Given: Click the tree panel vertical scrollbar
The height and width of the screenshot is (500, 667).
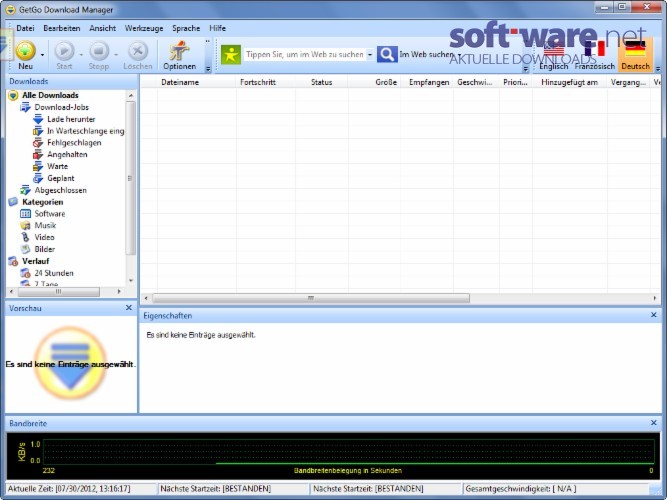Looking at the screenshot, I should click(x=131, y=178).
